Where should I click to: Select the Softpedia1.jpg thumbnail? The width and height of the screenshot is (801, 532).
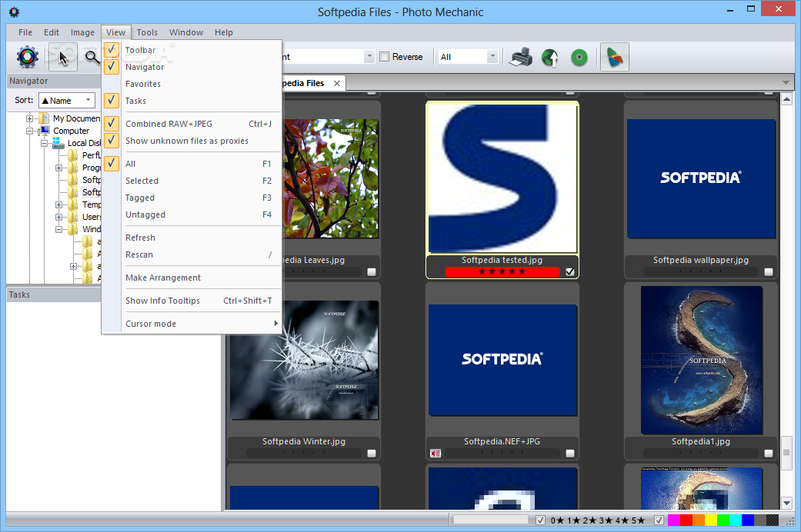point(702,360)
